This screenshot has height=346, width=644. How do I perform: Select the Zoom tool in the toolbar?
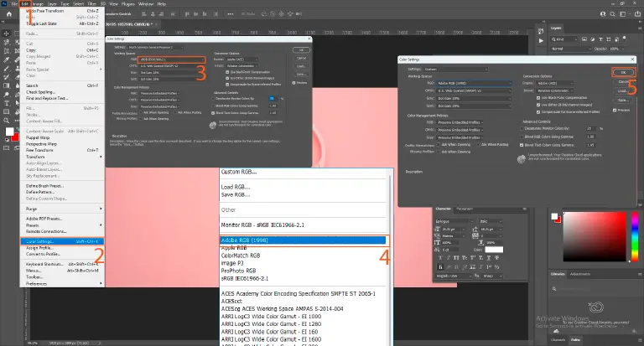point(6,121)
